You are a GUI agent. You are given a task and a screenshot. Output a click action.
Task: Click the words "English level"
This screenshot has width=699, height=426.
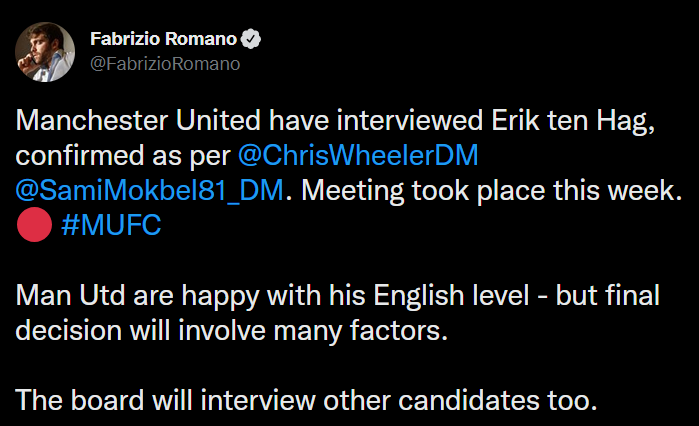451,296
